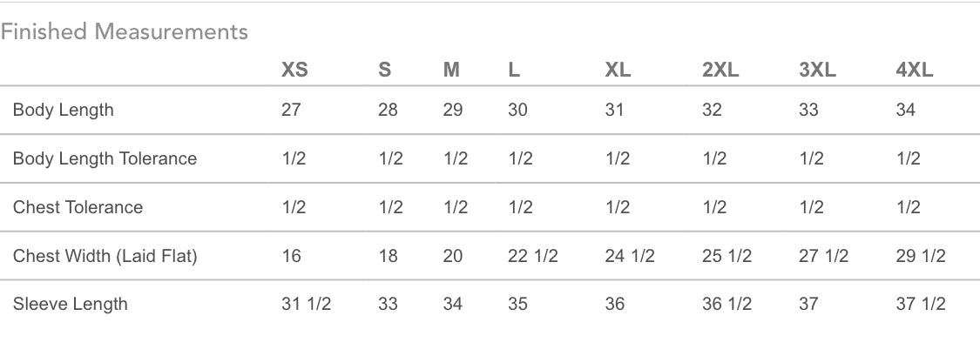Select the 4XL size column header

click(914, 71)
